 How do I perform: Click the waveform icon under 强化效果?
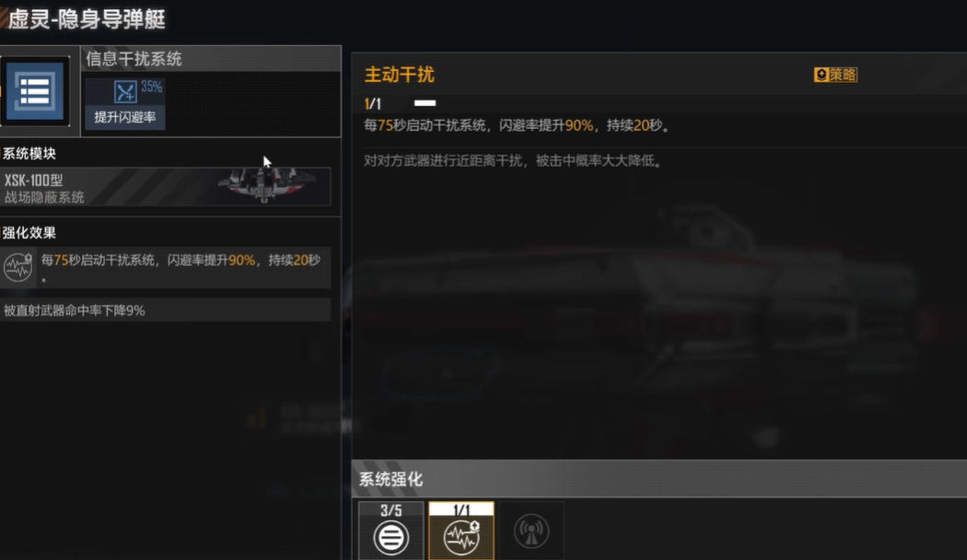point(17,267)
